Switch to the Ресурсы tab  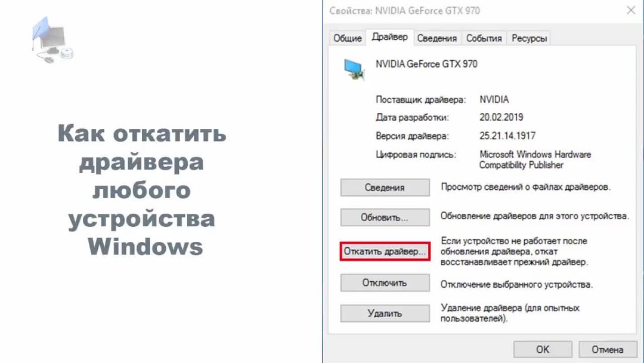pyautogui.click(x=529, y=38)
